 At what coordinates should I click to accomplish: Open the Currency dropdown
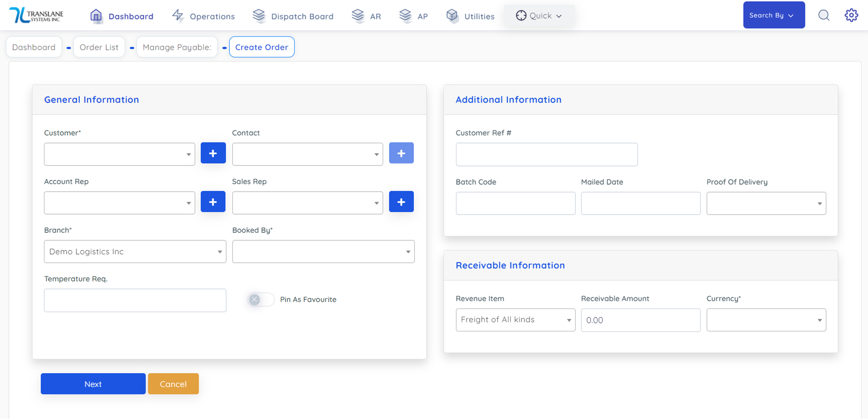766,320
